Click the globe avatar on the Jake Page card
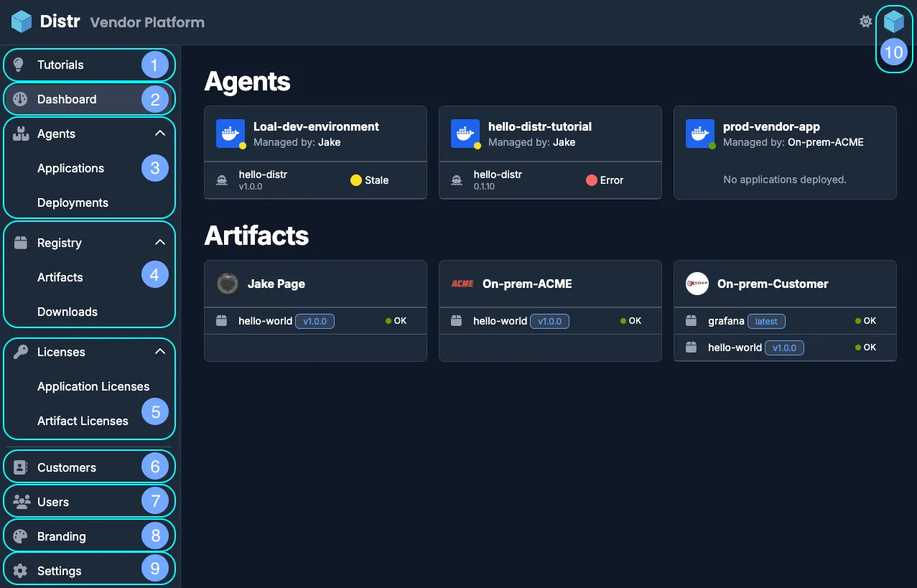917x588 pixels. 228,284
